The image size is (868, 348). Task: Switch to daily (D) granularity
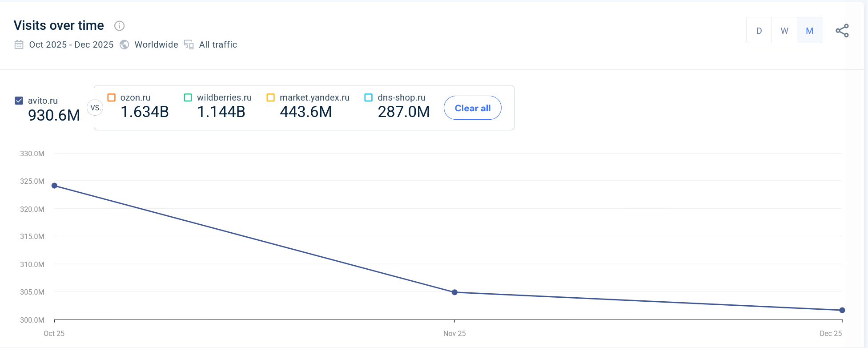759,31
